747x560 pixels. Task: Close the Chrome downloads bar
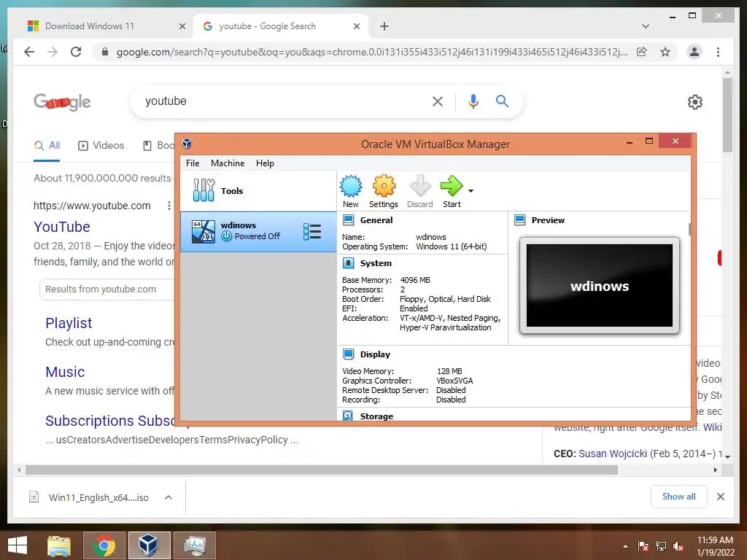point(721,497)
